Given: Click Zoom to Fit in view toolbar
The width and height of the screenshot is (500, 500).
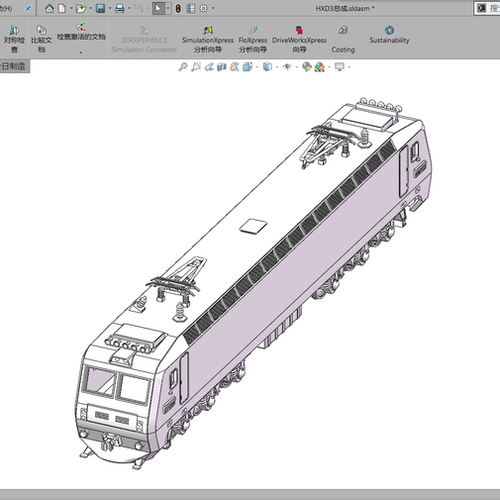Looking at the screenshot, I should pyautogui.click(x=183, y=67).
